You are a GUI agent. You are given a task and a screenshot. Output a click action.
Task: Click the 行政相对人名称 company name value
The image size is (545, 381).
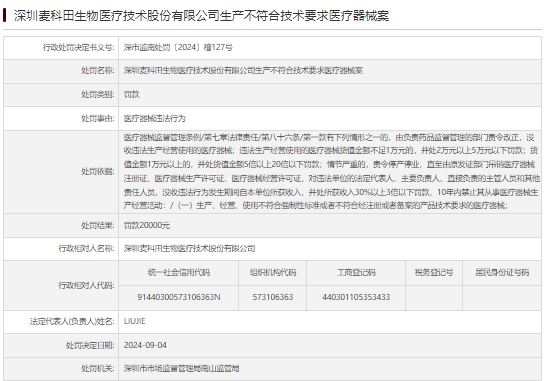[190, 249]
